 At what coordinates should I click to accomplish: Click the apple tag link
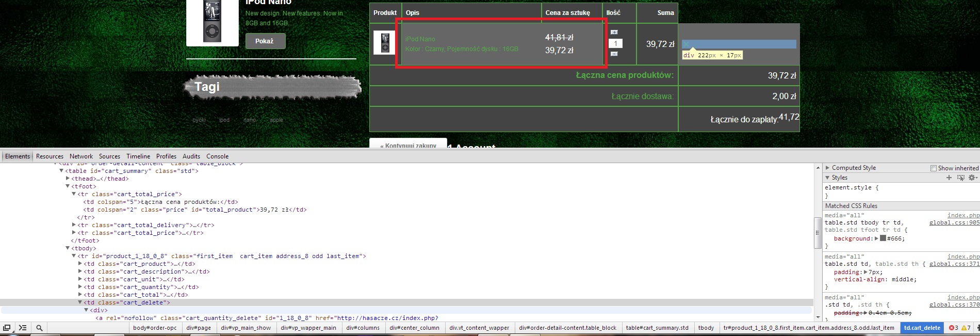click(x=276, y=120)
